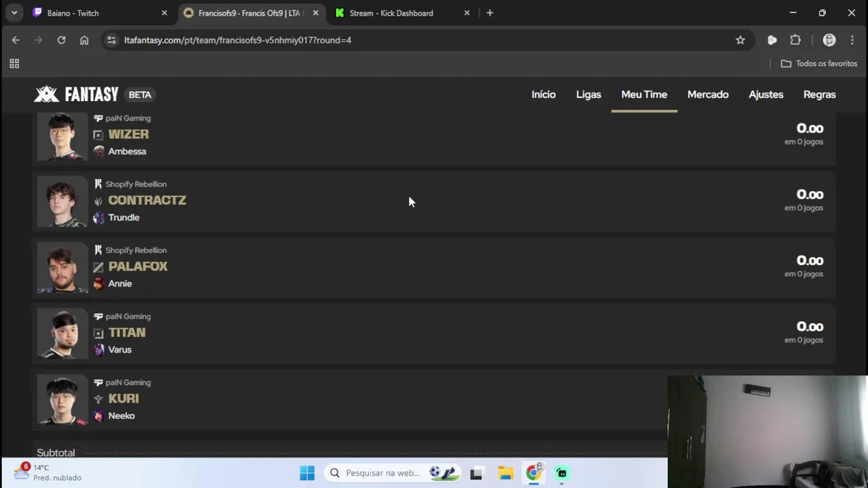Open the Todos os favoritos folder
Screen dimensions: 868x488
pos(819,64)
